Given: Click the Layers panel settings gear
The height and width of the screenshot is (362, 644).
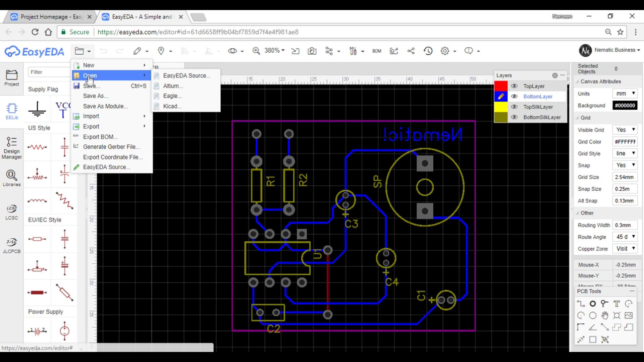Looking at the screenshot, I should (555, 75).
